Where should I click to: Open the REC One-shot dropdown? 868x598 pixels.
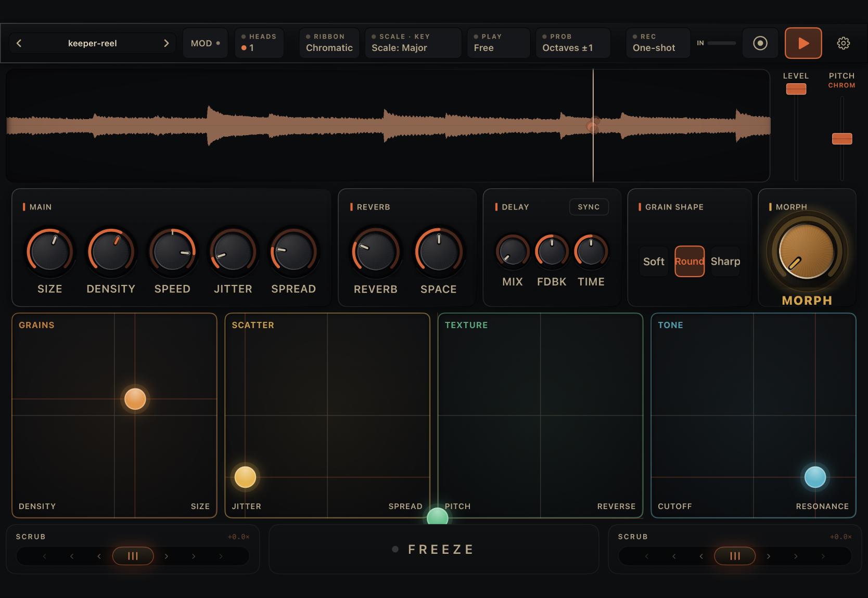coord(658,43)
